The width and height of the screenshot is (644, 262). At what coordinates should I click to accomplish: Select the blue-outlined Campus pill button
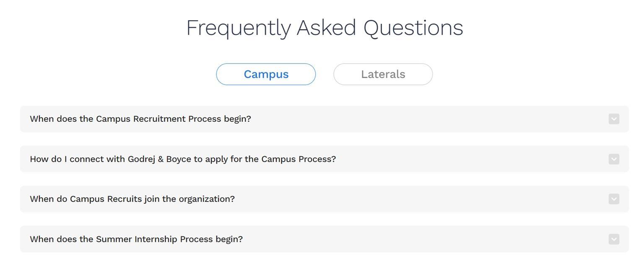[266, 74]
